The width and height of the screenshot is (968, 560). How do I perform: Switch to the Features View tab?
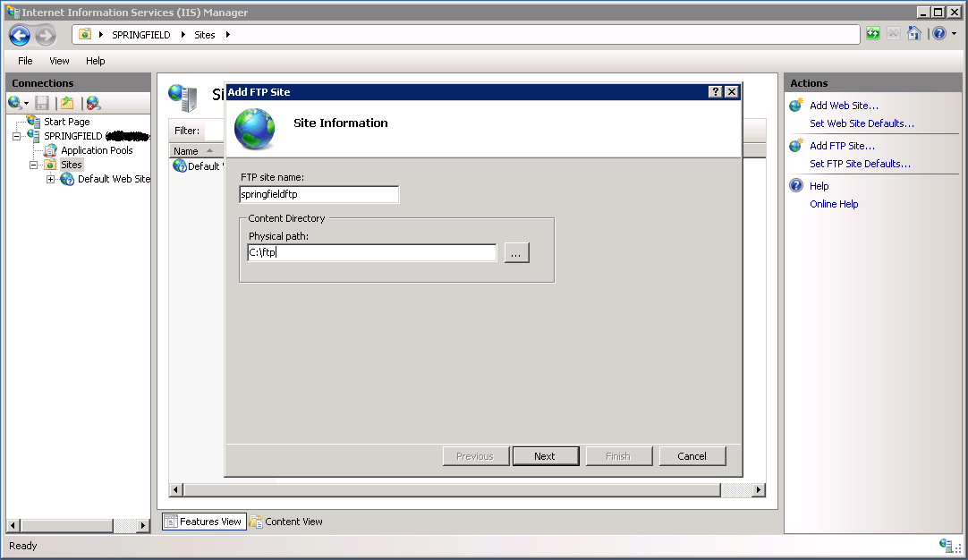click(x=204, y=522)
